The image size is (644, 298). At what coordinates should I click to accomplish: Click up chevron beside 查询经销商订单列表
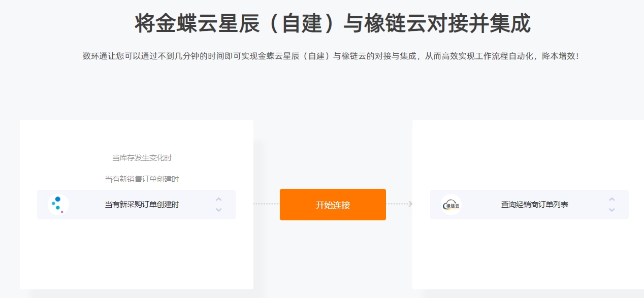point(612,200)
